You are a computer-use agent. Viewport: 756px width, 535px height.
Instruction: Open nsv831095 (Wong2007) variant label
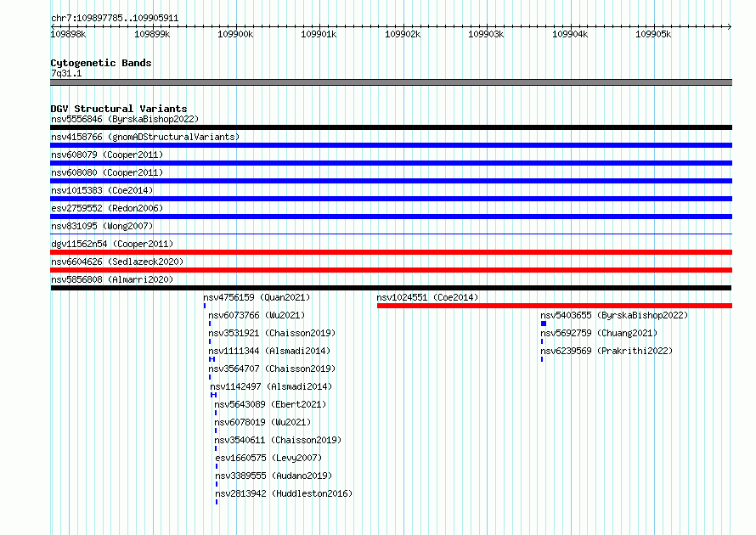click(102, 226)
